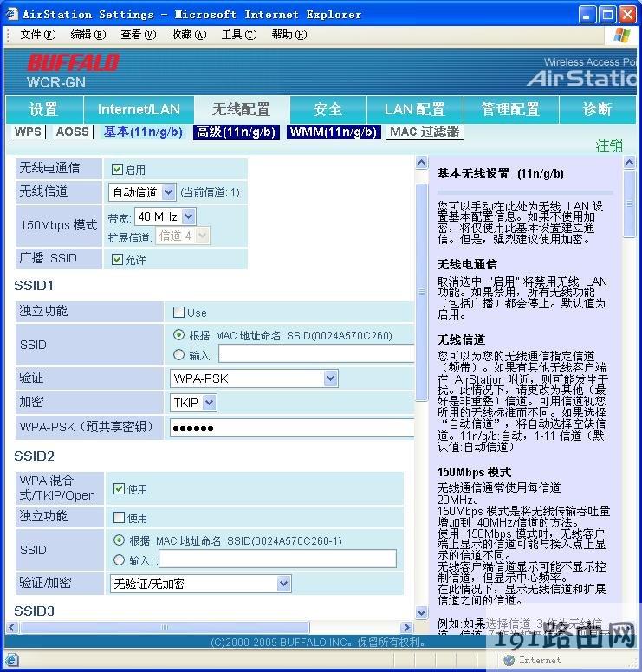Open the SSID1 验证 WPA-PSK dropdown
The width and height of the screenshot is (642, 672).
click(x=254, y=378)
